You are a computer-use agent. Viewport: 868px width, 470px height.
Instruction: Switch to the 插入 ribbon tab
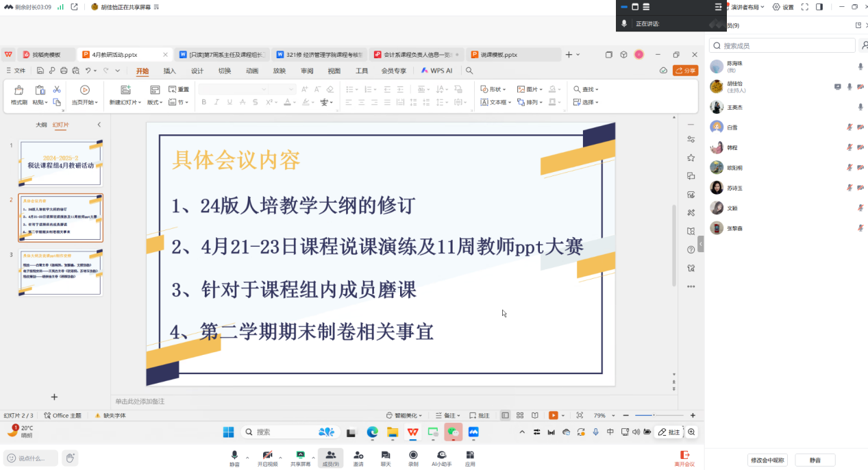[169, 71]
